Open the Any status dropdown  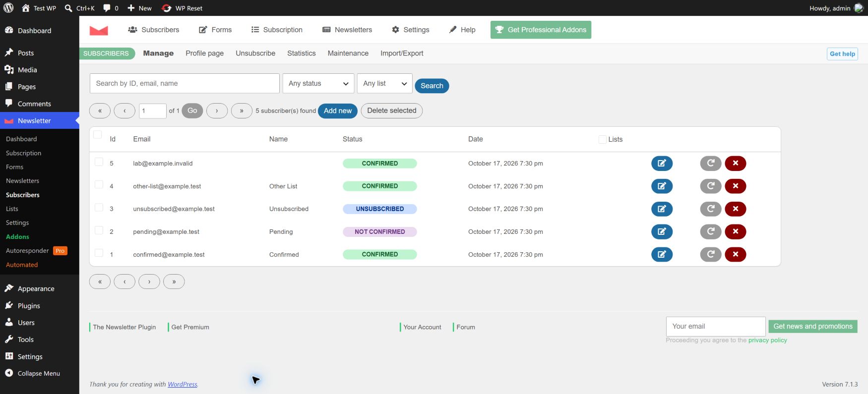pos(318,83)
